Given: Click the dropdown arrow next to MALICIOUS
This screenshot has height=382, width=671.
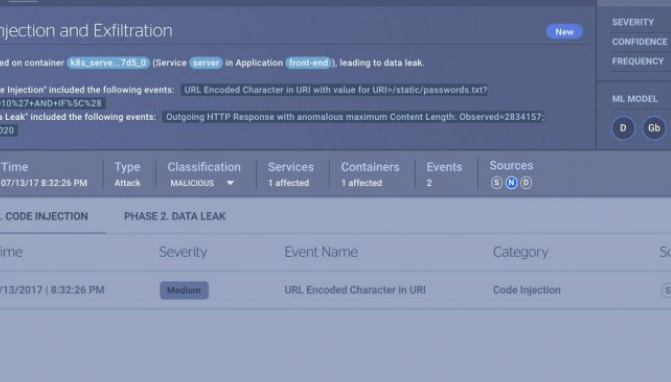Looking at the screenshot, I should click(230, 183).
